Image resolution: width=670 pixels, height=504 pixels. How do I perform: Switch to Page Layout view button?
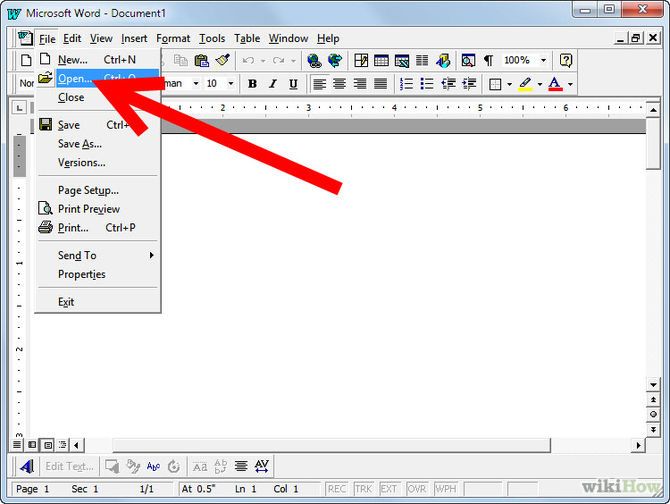pos(47,445)
